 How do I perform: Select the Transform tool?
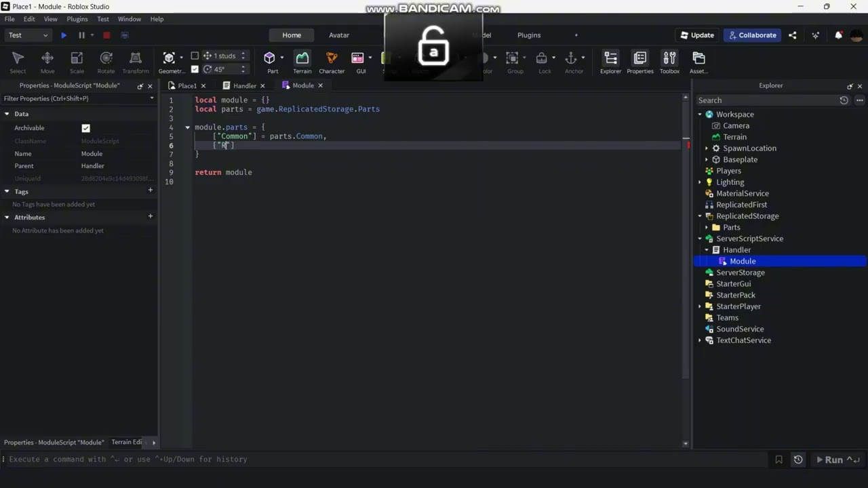(x=136, y=62)
